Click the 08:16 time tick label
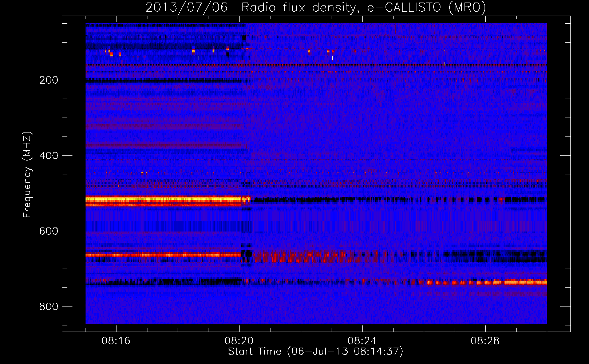 (x=116, y=341)
